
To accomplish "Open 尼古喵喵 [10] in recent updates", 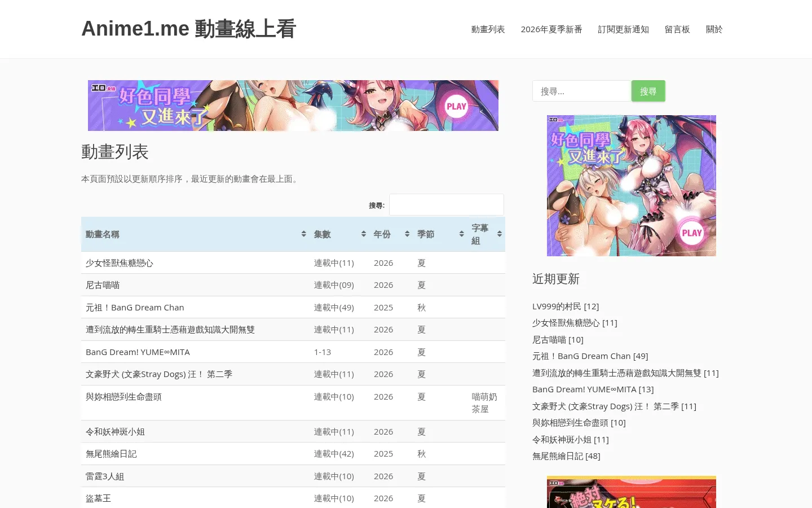I will point(558,340).
